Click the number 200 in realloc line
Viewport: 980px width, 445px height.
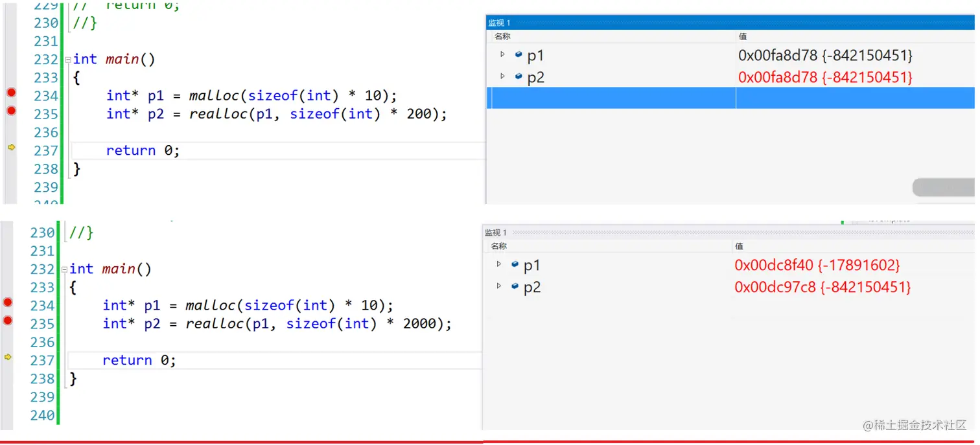(419, 114)
